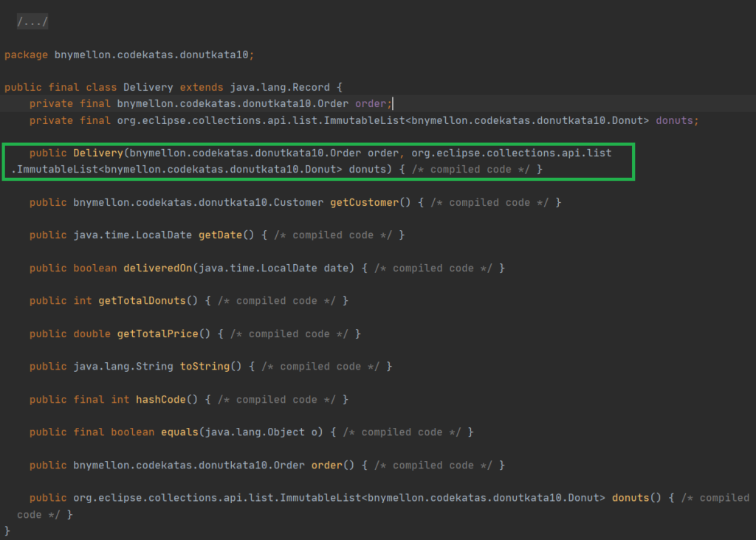756x540 pixels.
Task: Click the getDate method name
Action: pos(220,235)
